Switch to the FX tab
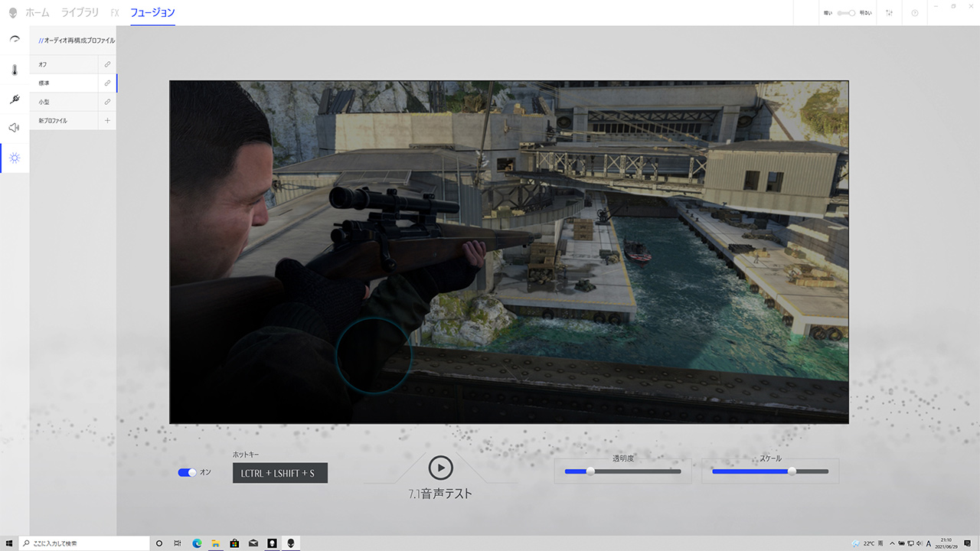Screen dimensions: 980x551 click(115, 13)
